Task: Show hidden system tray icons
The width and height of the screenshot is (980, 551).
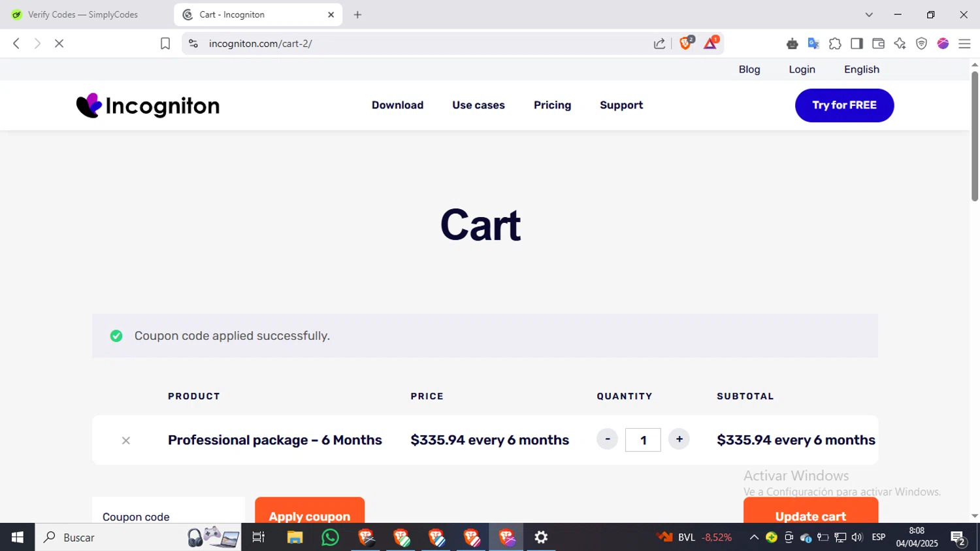Action: point(754,537)
